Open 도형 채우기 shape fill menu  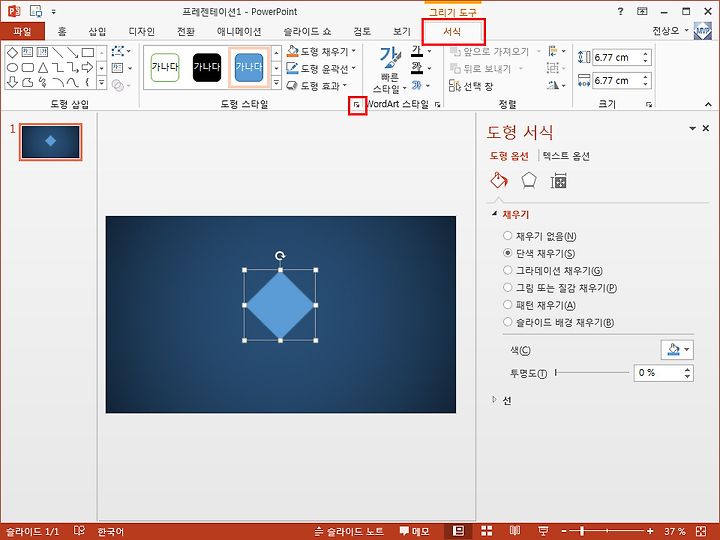click(x=321, y=51)
